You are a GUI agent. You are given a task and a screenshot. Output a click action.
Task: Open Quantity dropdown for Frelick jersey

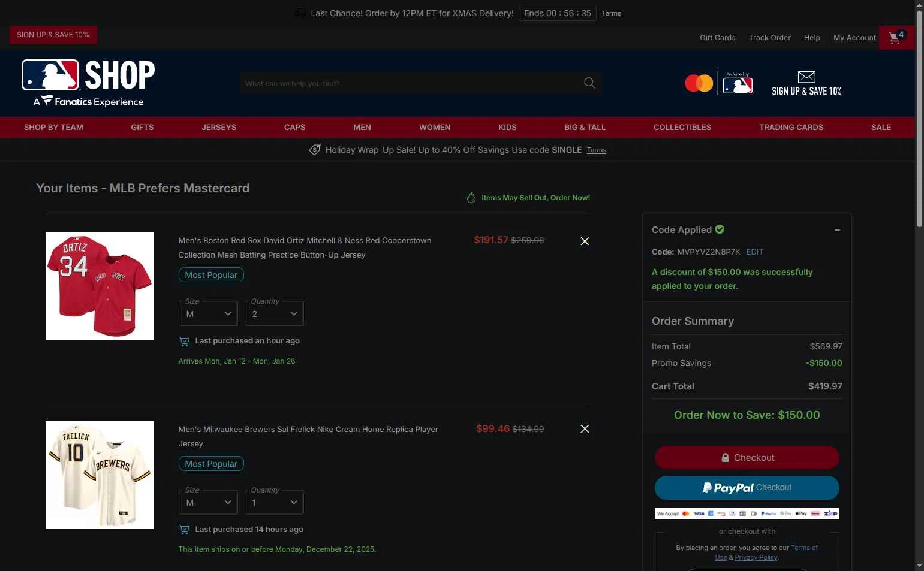tap(274, 502)
